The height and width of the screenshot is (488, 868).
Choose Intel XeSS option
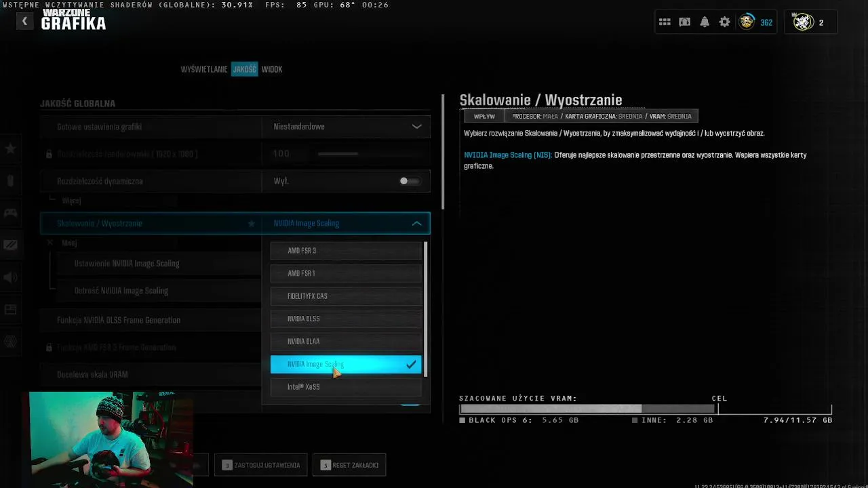[x=346, y=387]
